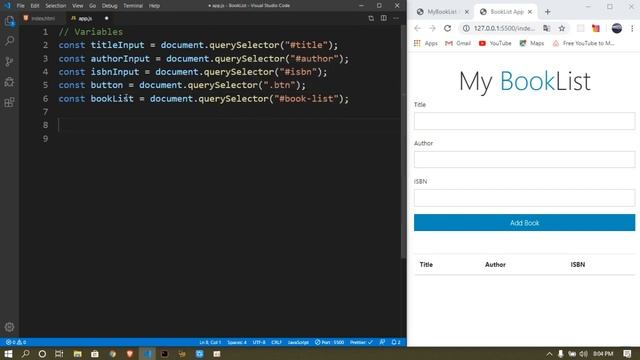Open File Explorer from taskbar

[78, 353]
